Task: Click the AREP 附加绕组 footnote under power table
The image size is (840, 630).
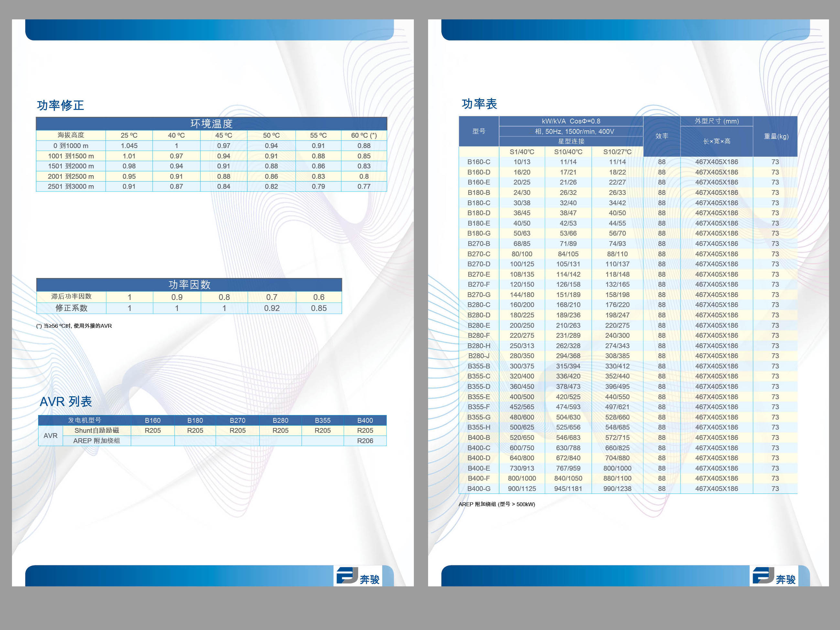Action: pyautogui.click(x=496, y=504)
